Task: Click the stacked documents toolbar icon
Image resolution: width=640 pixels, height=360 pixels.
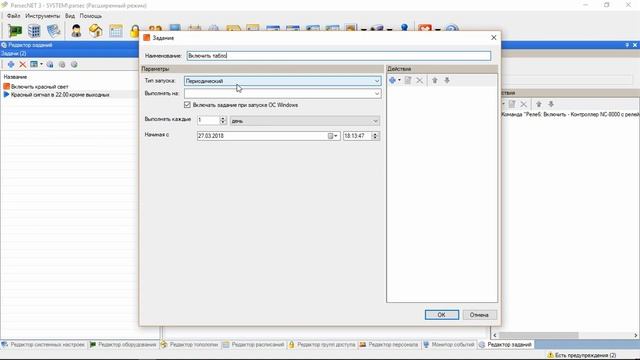Action: pyautogui.click(x=53, y=31)
